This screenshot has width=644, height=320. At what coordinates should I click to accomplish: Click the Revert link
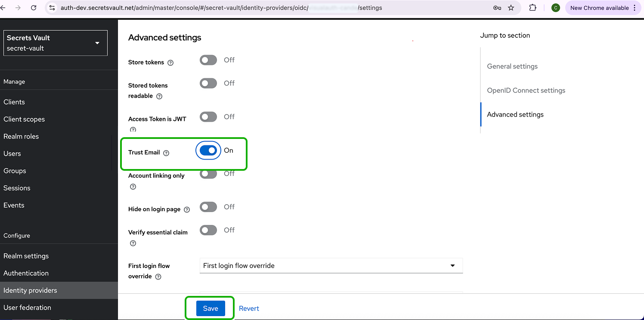coord(249,308)
